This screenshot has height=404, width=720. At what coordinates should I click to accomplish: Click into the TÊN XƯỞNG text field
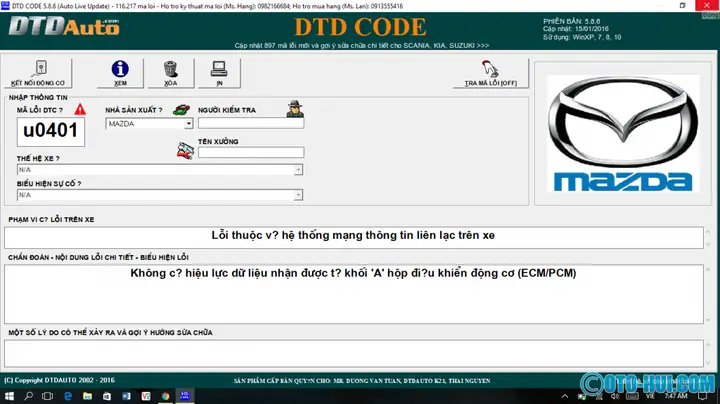(250, 152)
